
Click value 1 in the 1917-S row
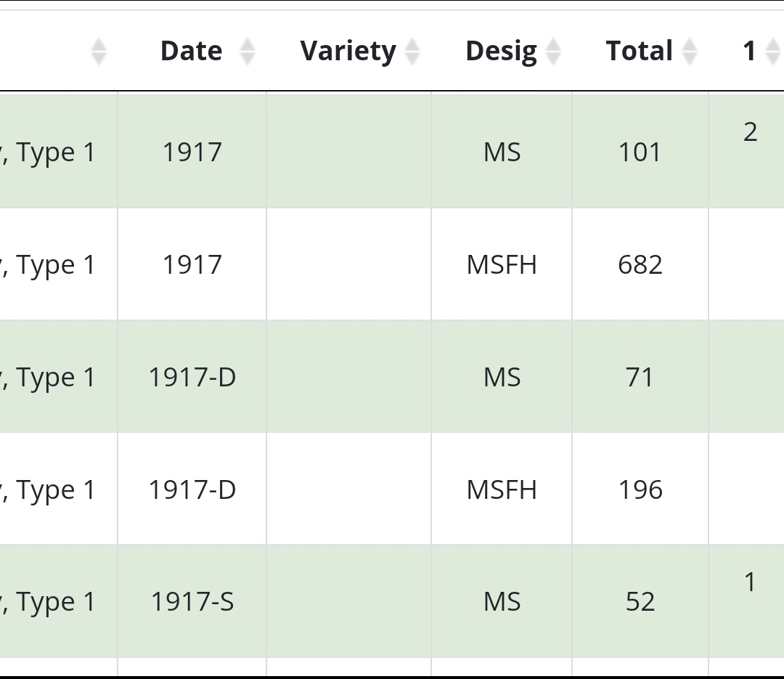click(x=750, y=582)
